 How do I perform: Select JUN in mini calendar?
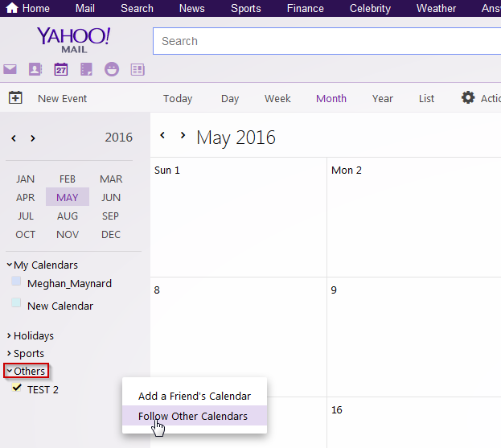click(111, 198)
